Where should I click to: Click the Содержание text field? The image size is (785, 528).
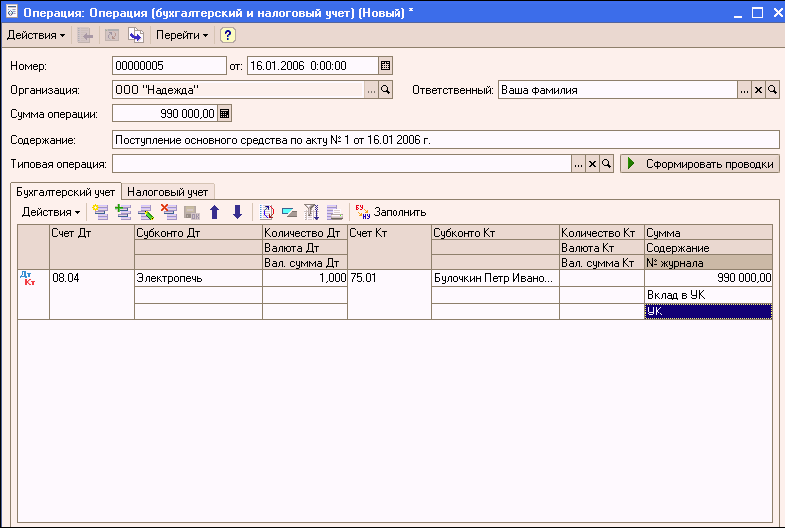(x=445, y=139)
